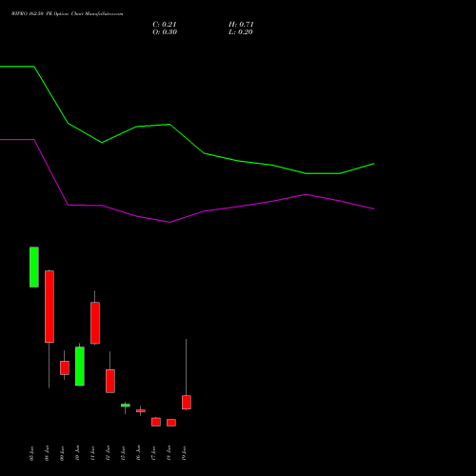Click the red candle above the 18 date

[171, 423]
